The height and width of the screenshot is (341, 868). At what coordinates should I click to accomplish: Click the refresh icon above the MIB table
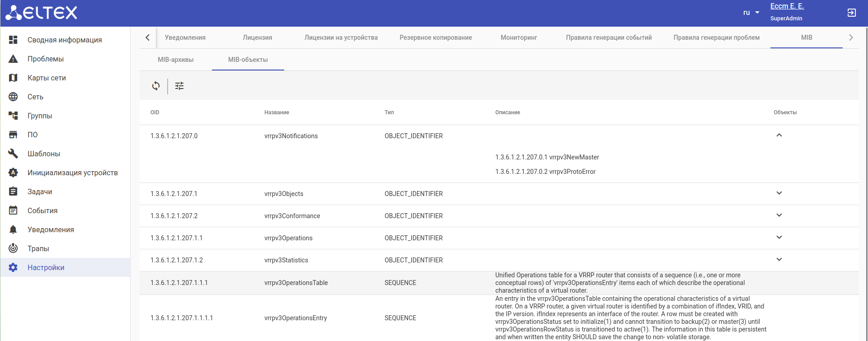tap(156, 86)
